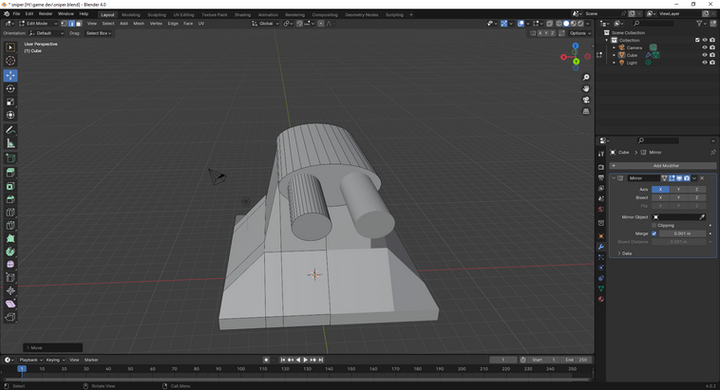720x390 pixels.
Task: Activate the Scale tool
Action: point(10,102)
